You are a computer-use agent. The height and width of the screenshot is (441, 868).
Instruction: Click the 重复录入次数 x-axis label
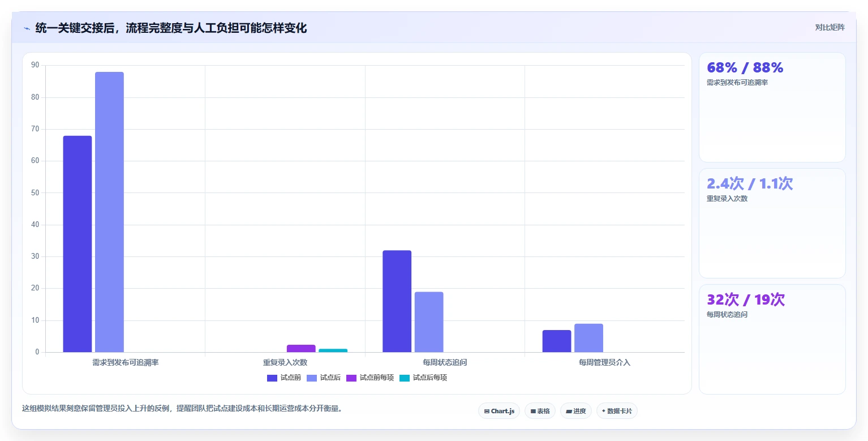[285, 362]
